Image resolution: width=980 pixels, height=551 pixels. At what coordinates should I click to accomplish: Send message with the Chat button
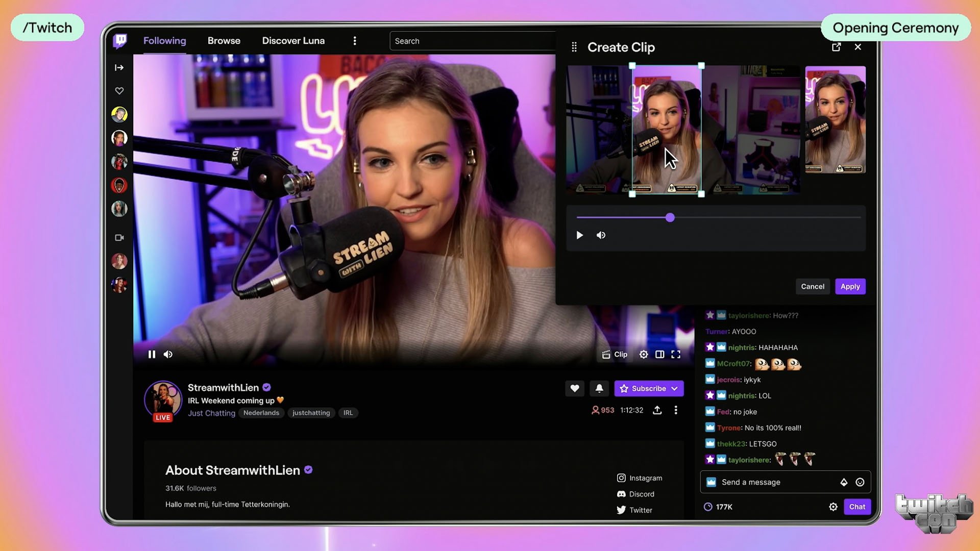point(857,507)
